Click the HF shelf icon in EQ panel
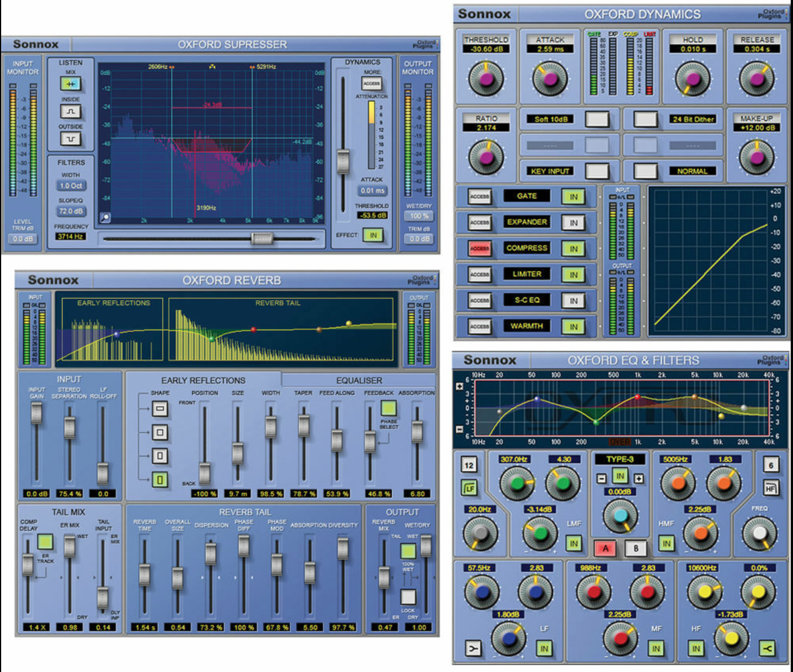Screen dimensions: 793x672 770,487
